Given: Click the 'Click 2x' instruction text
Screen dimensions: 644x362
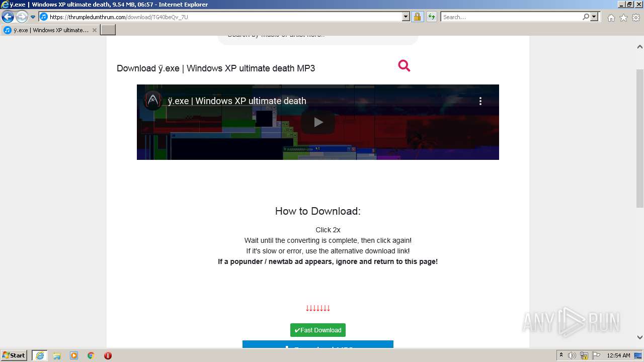Looking at the screenshot, I should point(328,230).
